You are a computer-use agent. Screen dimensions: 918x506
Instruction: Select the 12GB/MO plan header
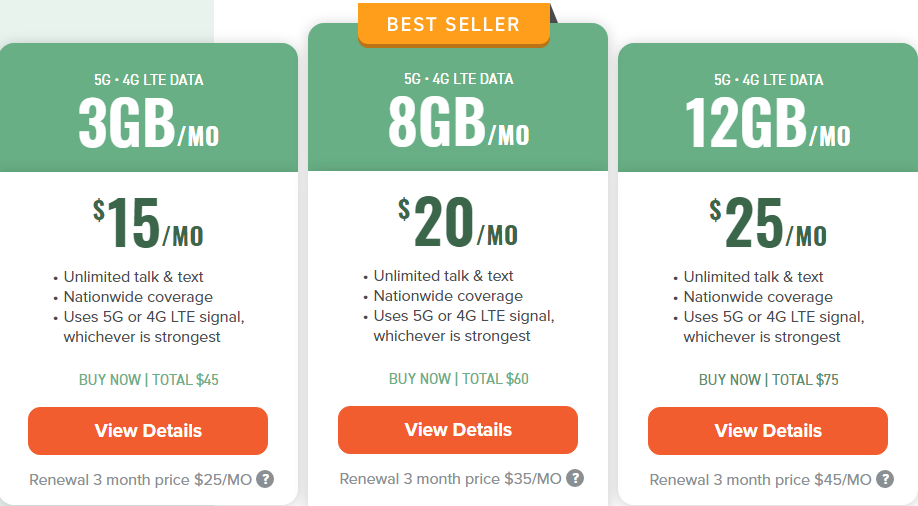pos(768,122)
